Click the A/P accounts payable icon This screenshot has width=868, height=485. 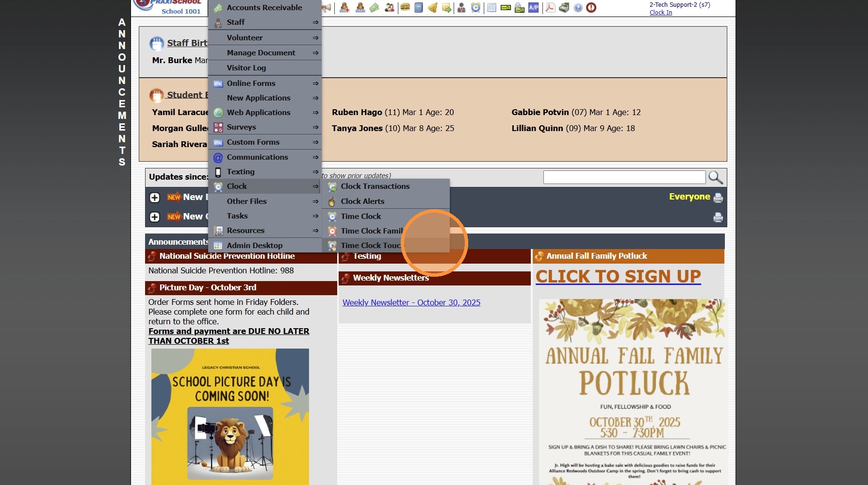(x=533, y=7)
